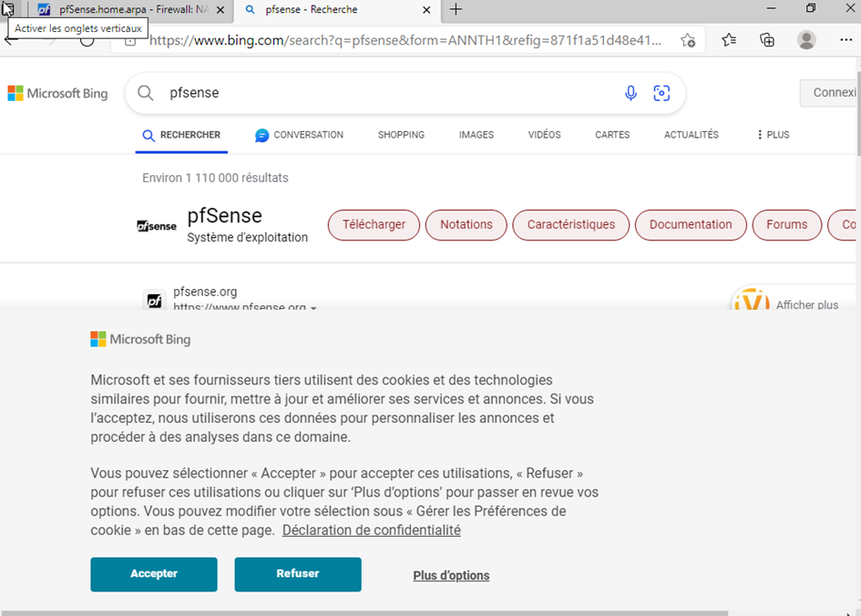Open visual search with the camera icon

coord(661,93)
